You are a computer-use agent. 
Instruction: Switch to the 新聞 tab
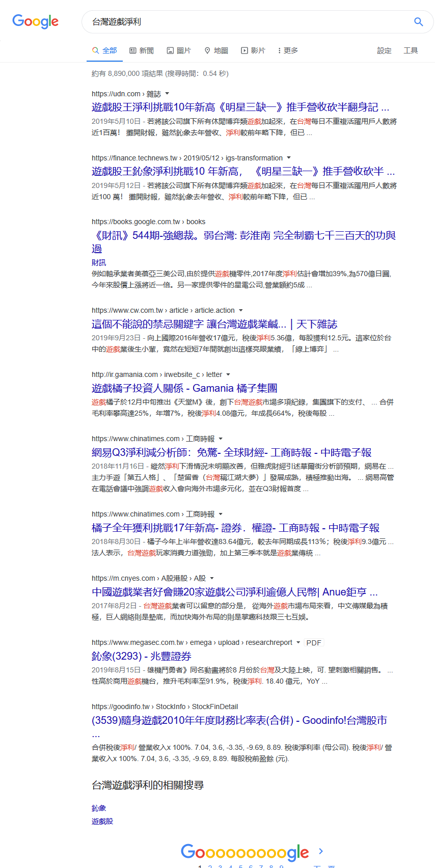pos(142,50)
